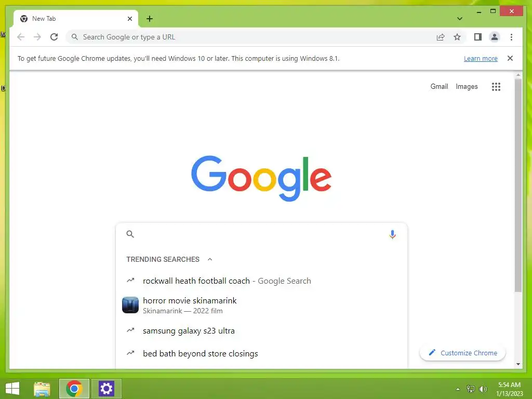Click the page vertical scrollbar thumb
The image size is (532, 399).
coord(518,185)
